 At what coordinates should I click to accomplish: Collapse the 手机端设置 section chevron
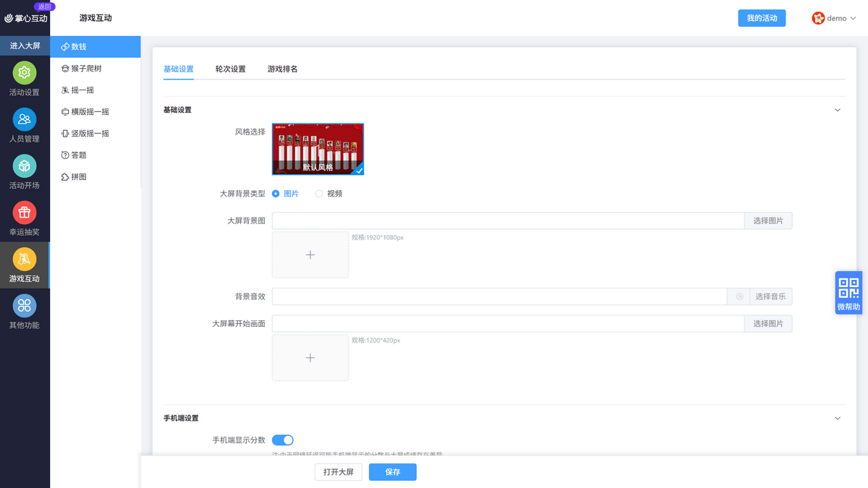click(x=838, y=418)
